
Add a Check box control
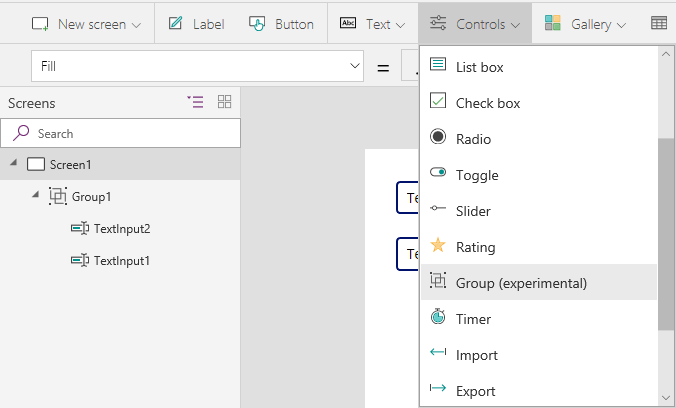(x=487, y=103)
